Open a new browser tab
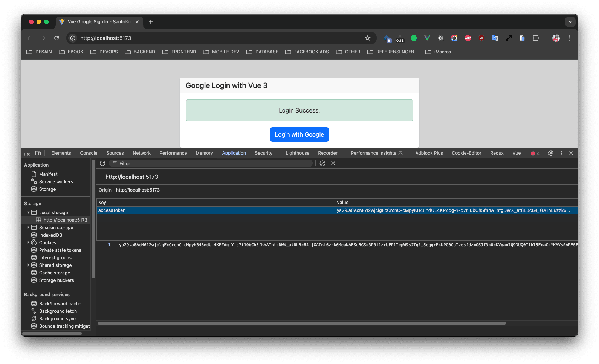The image size is (599, 364). pos(151,22)
